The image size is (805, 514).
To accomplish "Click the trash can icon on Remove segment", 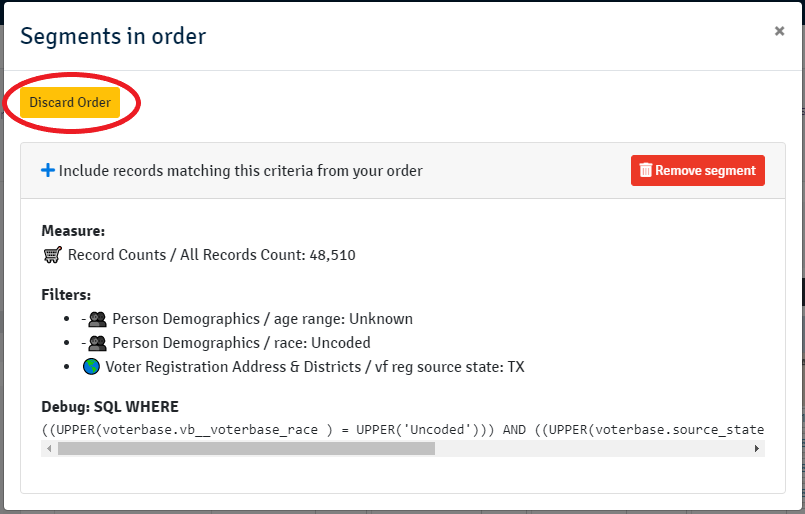I will click(x=645, y=170).
